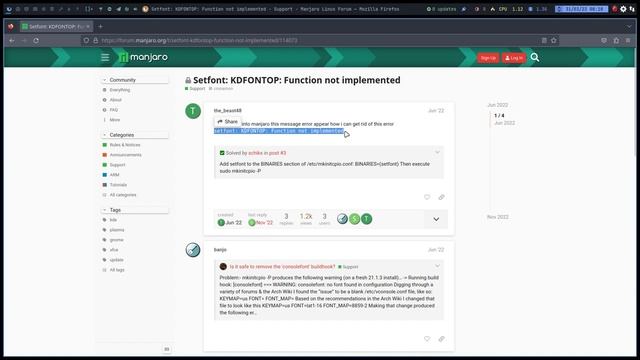Collapse the Community sidebar section
The image size is (640, 360).
[135, 80]
